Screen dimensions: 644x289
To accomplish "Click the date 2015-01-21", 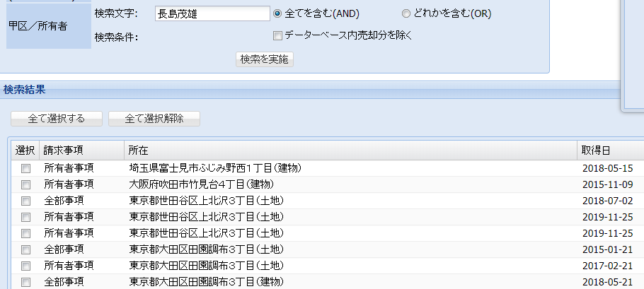I will 607,249.
